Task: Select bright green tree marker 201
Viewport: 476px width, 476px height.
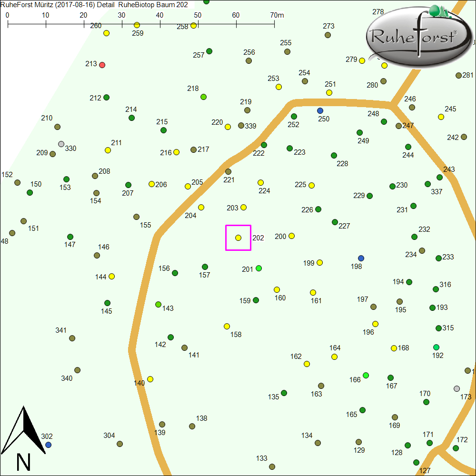Action: (x=258, y=268)
